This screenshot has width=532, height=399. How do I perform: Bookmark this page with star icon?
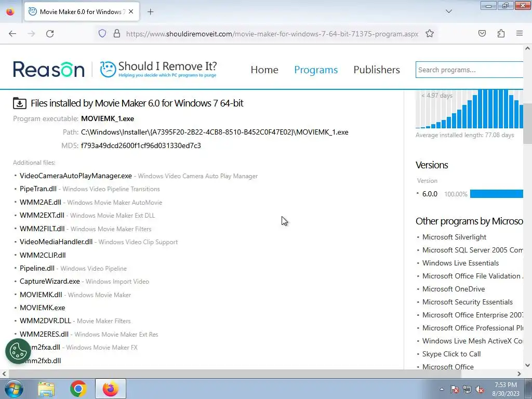(430, 34)
